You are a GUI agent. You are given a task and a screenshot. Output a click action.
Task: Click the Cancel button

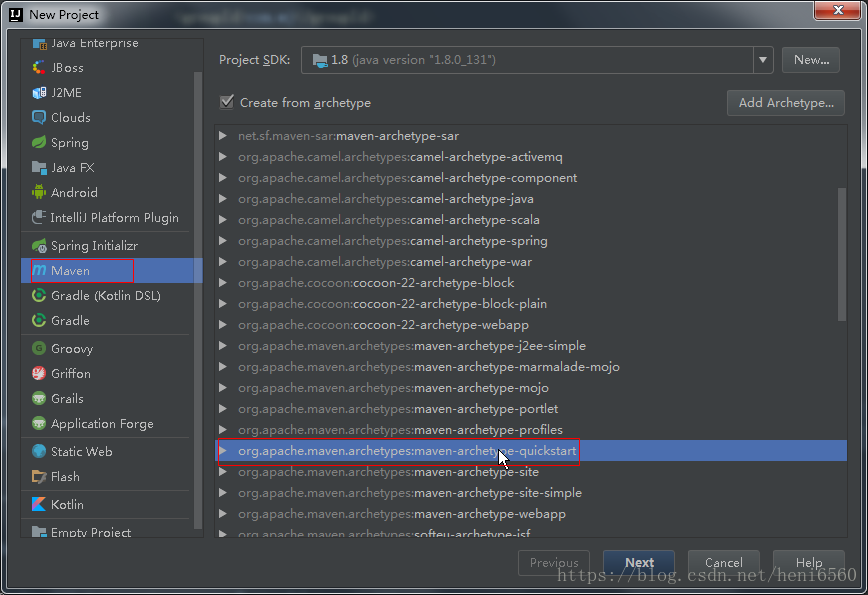pos(724,562)
